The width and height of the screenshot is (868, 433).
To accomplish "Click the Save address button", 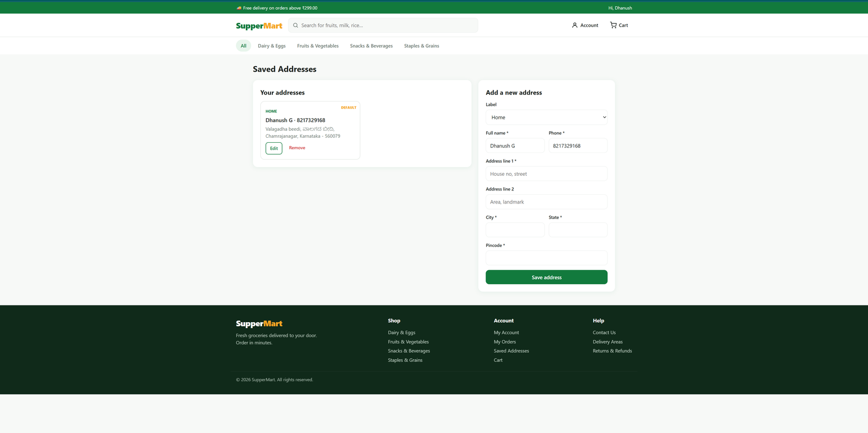I will (x=546, y=277).
